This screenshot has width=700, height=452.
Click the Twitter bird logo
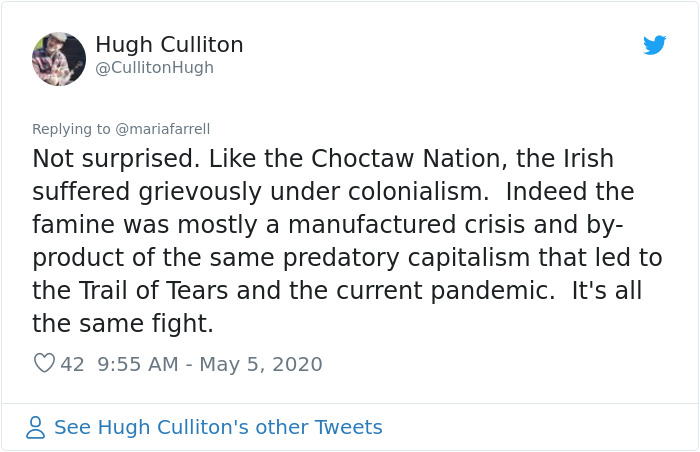click(x=654, y=45)
